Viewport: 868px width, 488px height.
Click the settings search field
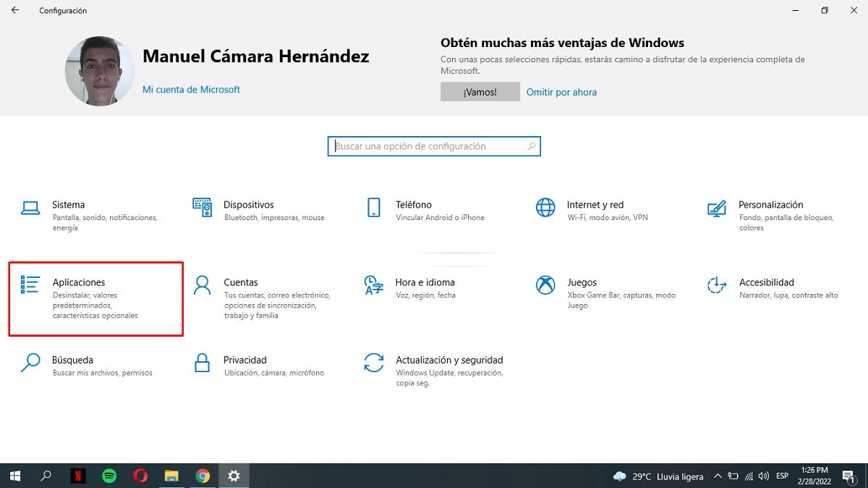tap(434, 146)
